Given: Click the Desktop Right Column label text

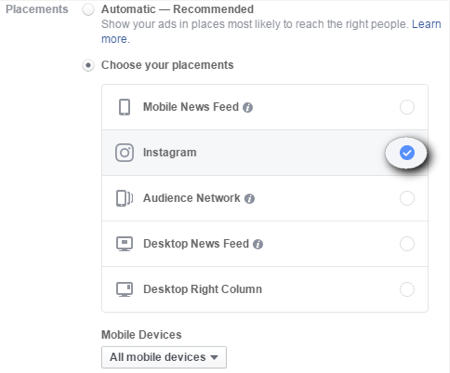Looking at the screenshot, I should click(x=202, y=289).
